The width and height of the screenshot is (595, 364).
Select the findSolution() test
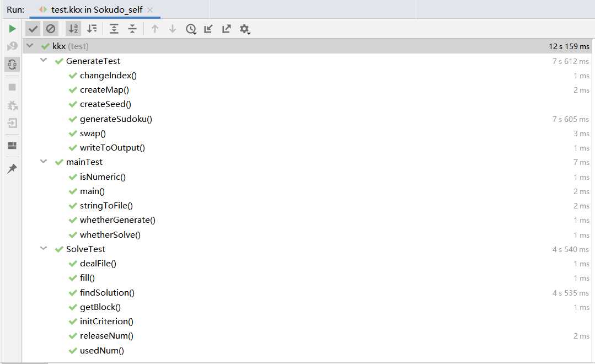307,293
